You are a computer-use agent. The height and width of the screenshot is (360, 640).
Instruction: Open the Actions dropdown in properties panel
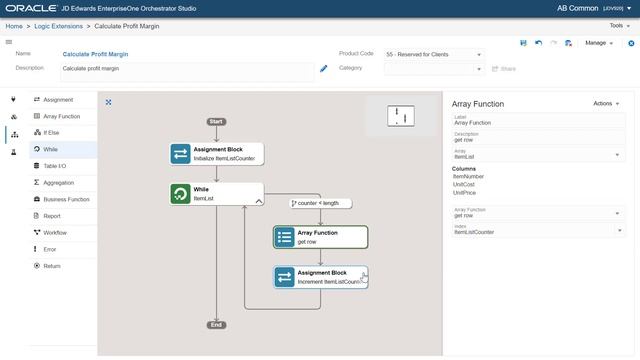[606, 104]
